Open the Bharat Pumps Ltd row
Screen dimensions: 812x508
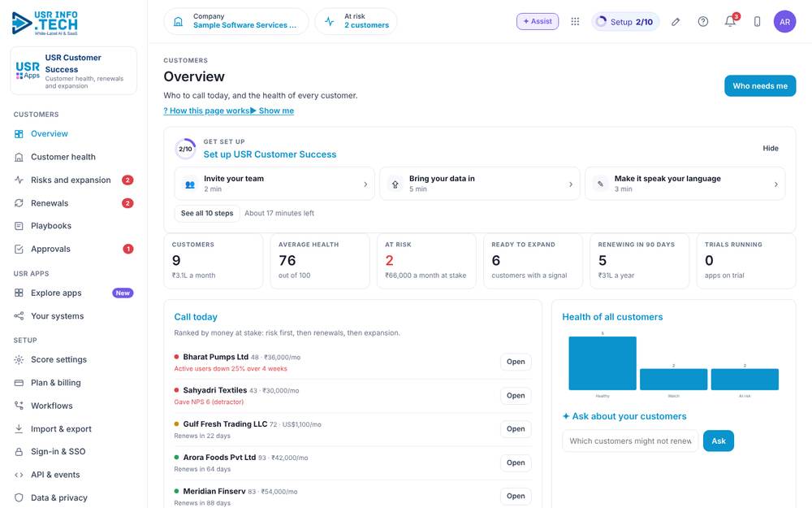click(516, 362)
